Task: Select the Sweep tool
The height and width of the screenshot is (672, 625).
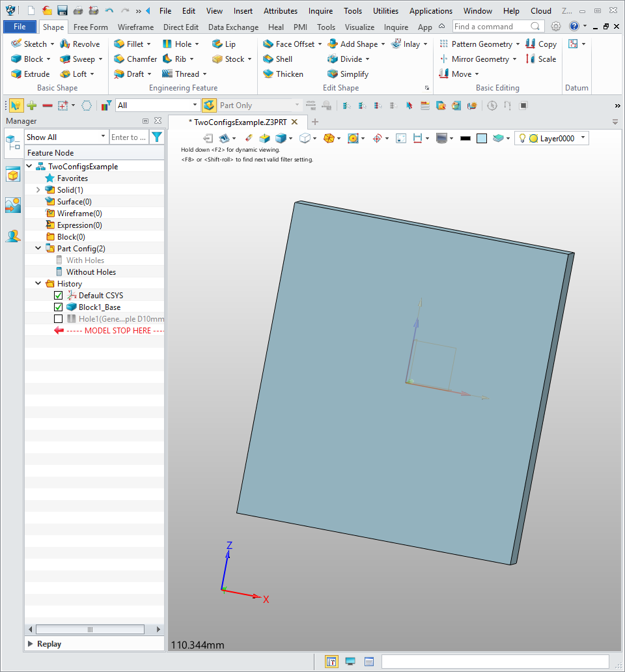Action: pyautogui.click(x=77, y=59)
